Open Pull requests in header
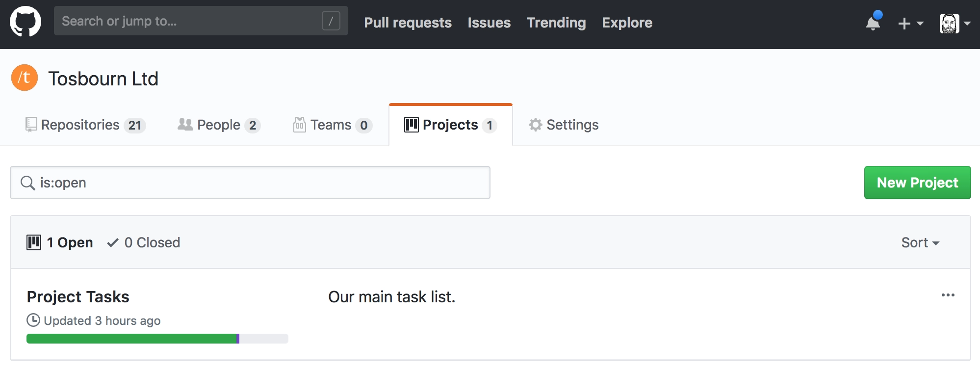This screenshot has width=980, height=372. pos(408,23)
